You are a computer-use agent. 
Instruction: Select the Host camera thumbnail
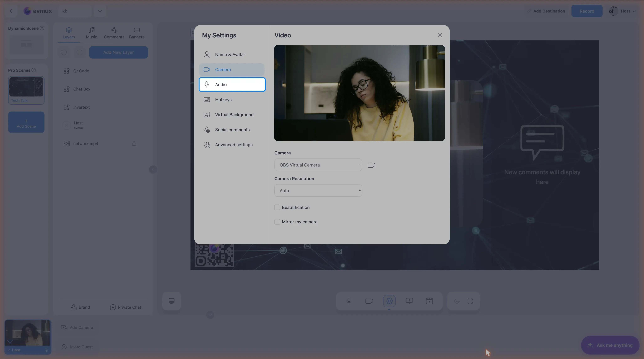click(x=28, y=337)
